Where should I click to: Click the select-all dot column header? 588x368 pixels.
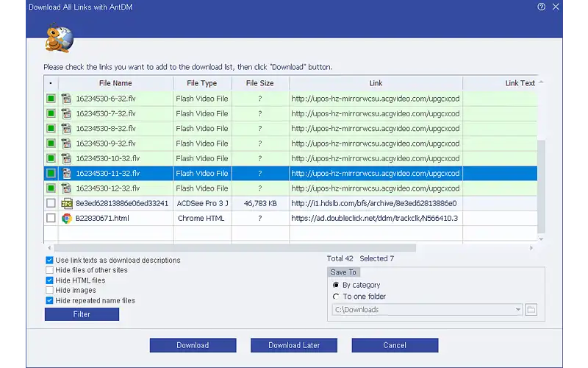51,83
